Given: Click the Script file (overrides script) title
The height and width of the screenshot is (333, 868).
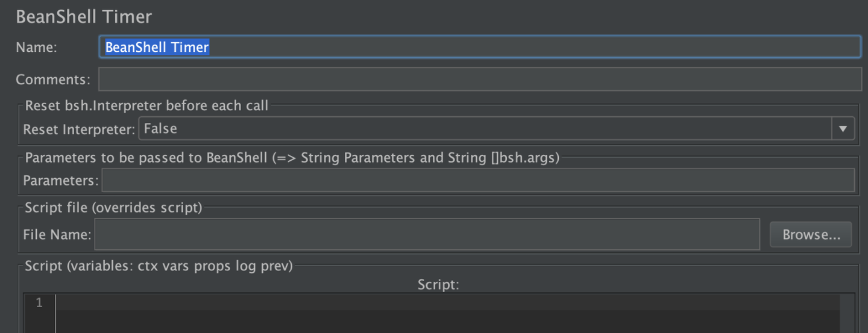Looking at the screenshot, I should click(x=113, y=208).
